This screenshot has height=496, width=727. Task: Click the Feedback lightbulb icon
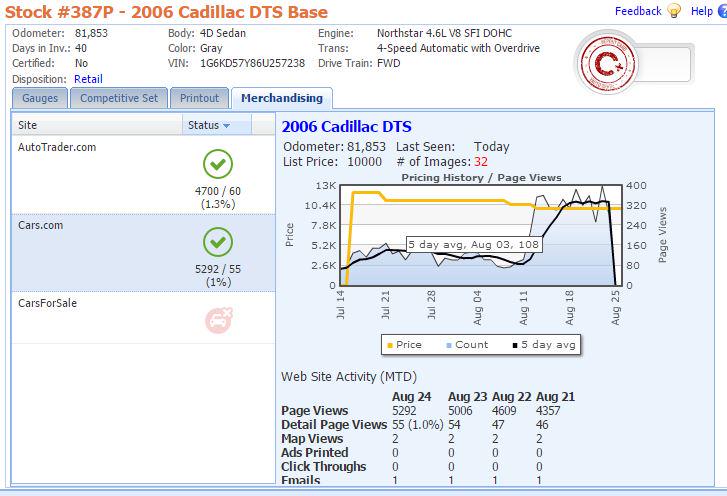point(674,11)
